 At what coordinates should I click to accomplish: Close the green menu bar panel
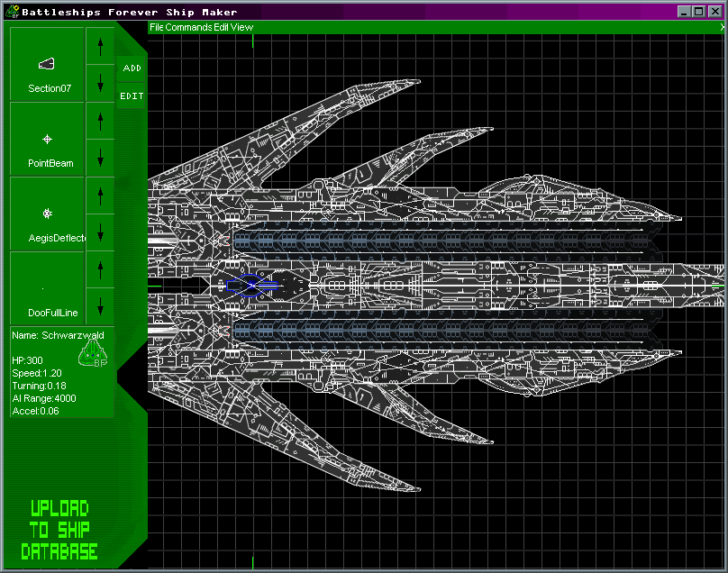[723, 27]
